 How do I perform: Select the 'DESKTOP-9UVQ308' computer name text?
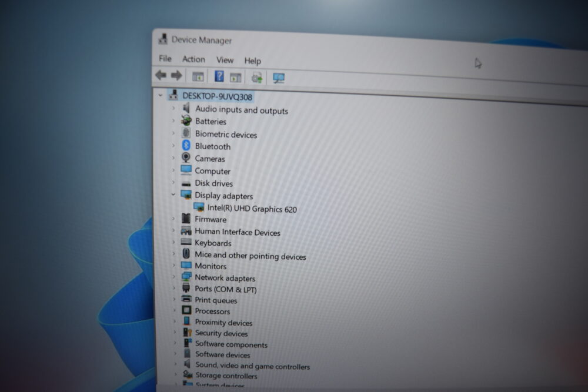tap(217, 97)
